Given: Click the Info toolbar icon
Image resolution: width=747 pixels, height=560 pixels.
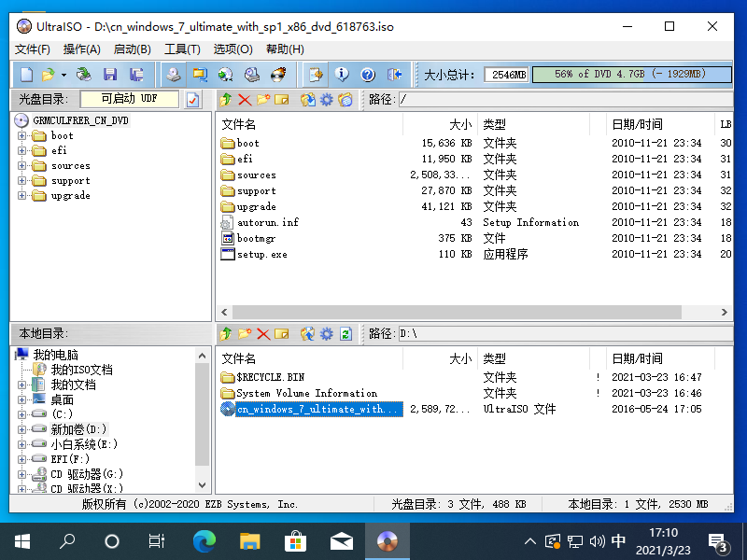Looking at the screenshot, I should [342, 74].
